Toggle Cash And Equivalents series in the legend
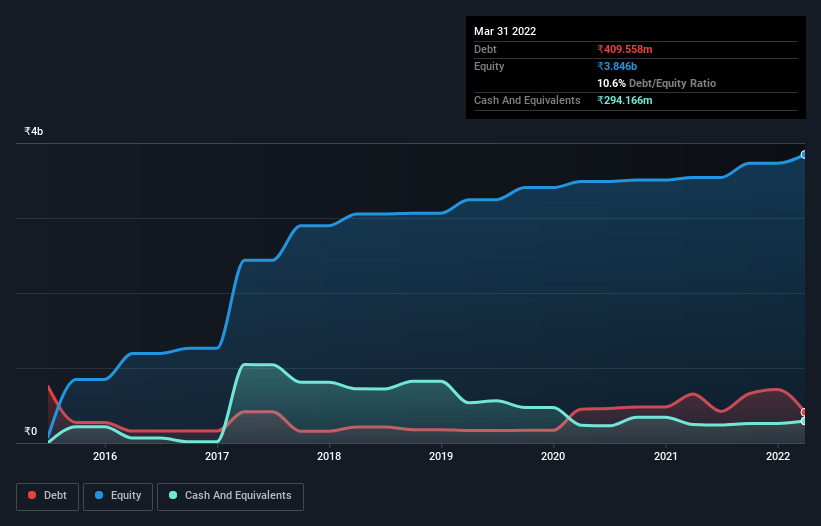Image resolution: width=821 pixels, height=526 pixels. pyautogui.click(x=230, y=496)
